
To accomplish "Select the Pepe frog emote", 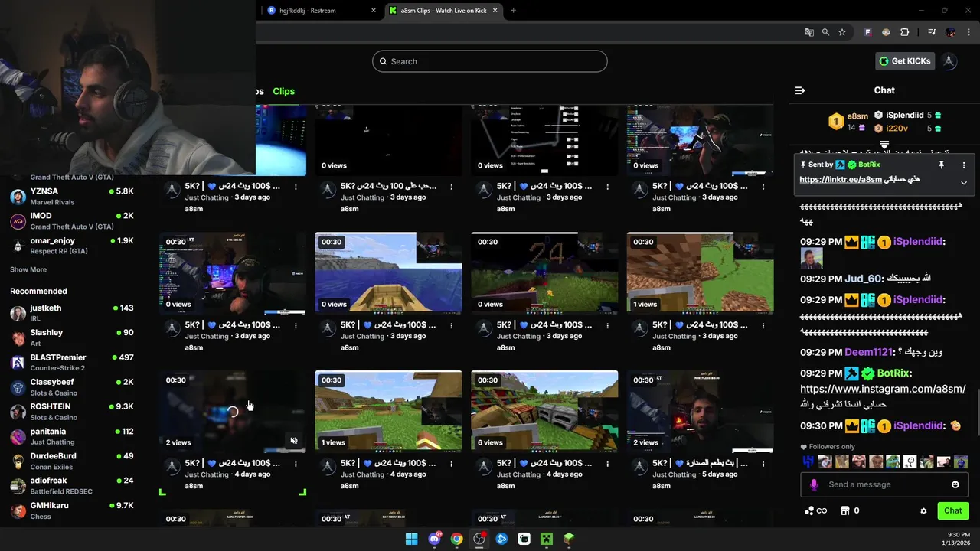I will tap(893, 461).
